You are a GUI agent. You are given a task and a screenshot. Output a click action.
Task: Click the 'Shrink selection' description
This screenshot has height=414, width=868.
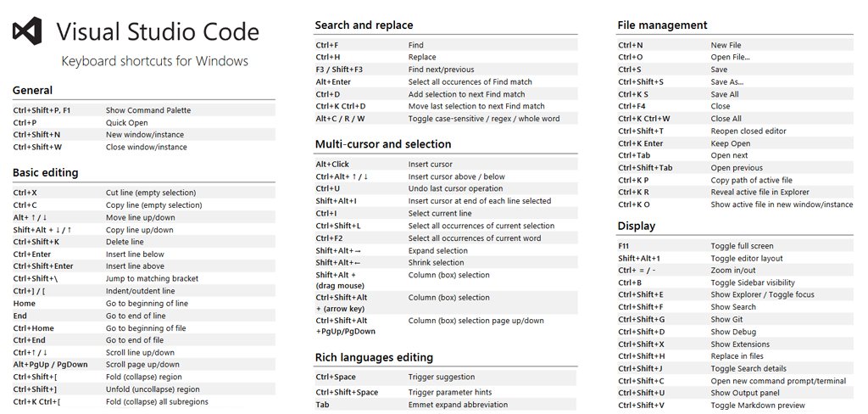pos(437,263)
